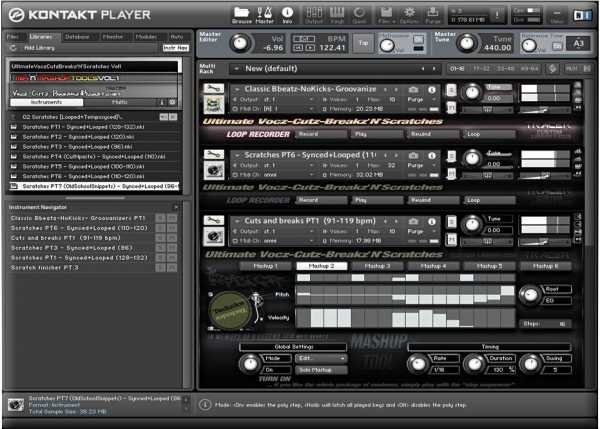
Task: Click Record in the first Loop Recorder
Action: pos(321,134)
